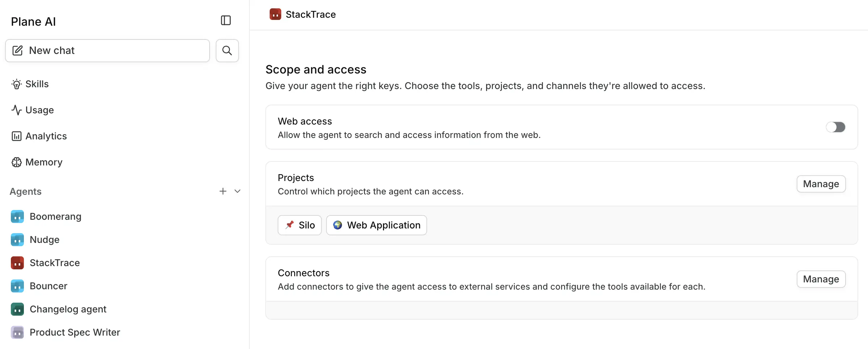Collapse the sidebar panel icon
The height and width of the screenshot is (349, 868).
pyautogui.click(x=226, y=20)
